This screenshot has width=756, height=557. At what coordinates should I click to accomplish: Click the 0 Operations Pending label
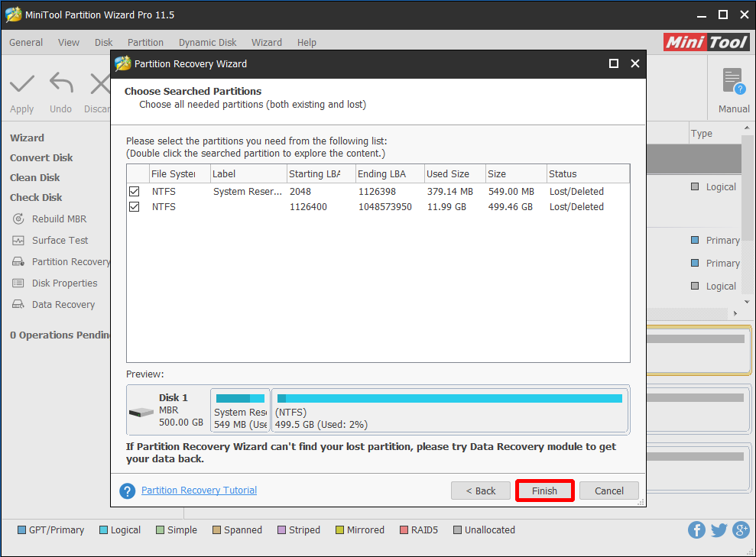[60, 335]
